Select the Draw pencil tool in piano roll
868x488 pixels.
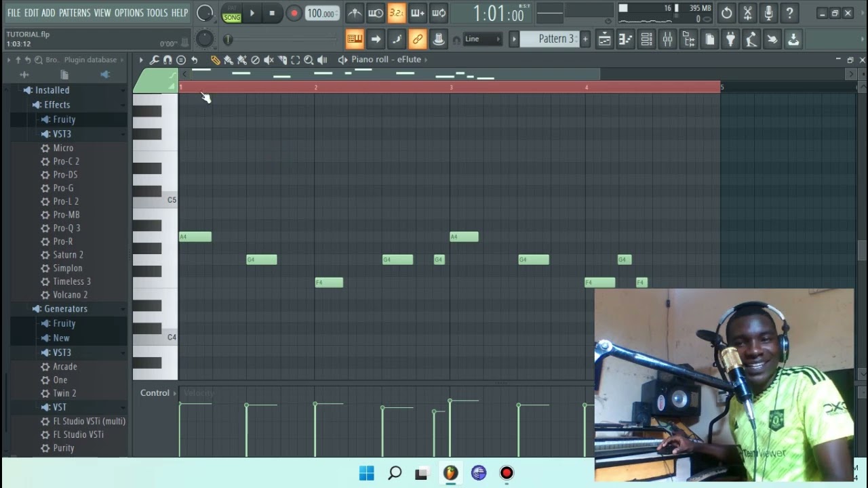215,60
